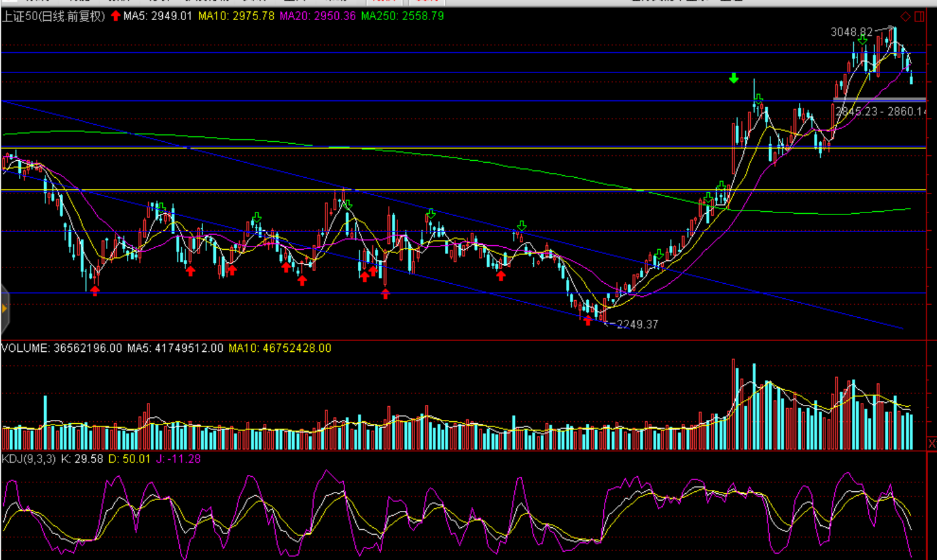Screen dimensions: 937x560
Task: Click the solid green down arrow signal
Action: [733, 78]
